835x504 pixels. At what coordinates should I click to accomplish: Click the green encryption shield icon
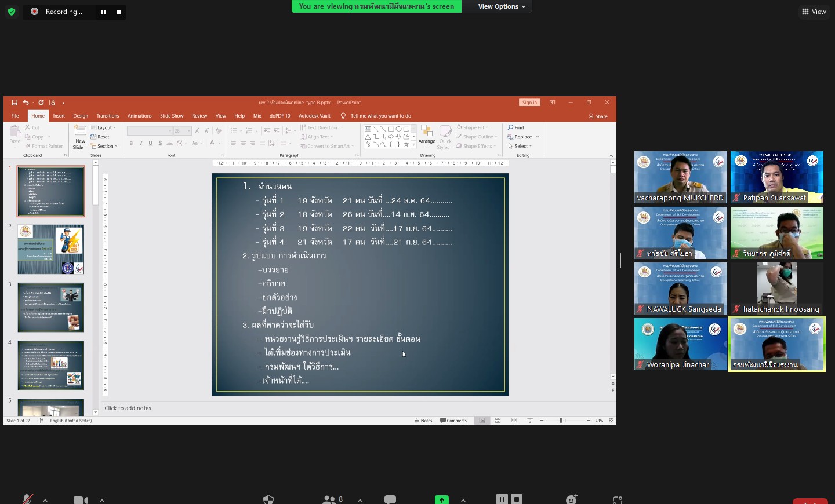12,12
